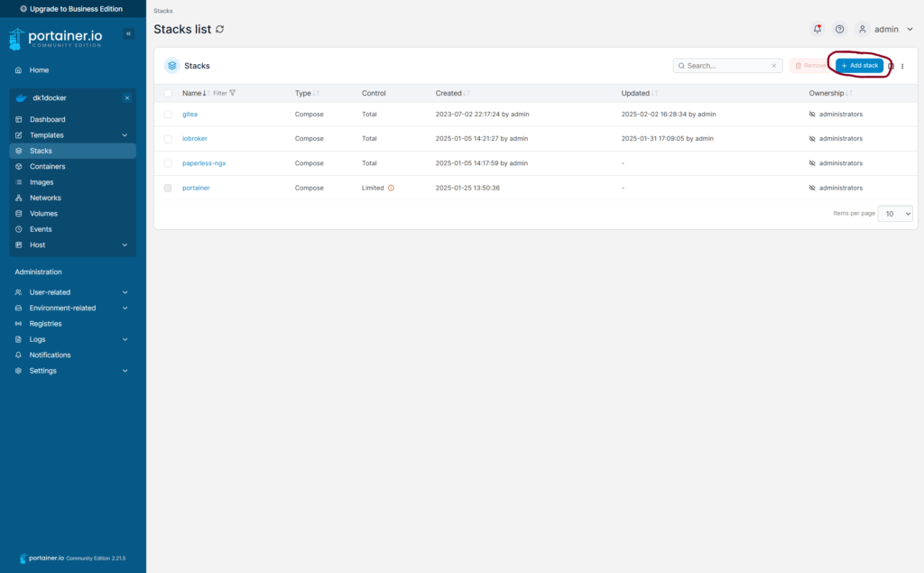This screenshot has height=573, width=924.
Task: Expand the Logs section
Action: pyautogui.click(x=125, y=339)
